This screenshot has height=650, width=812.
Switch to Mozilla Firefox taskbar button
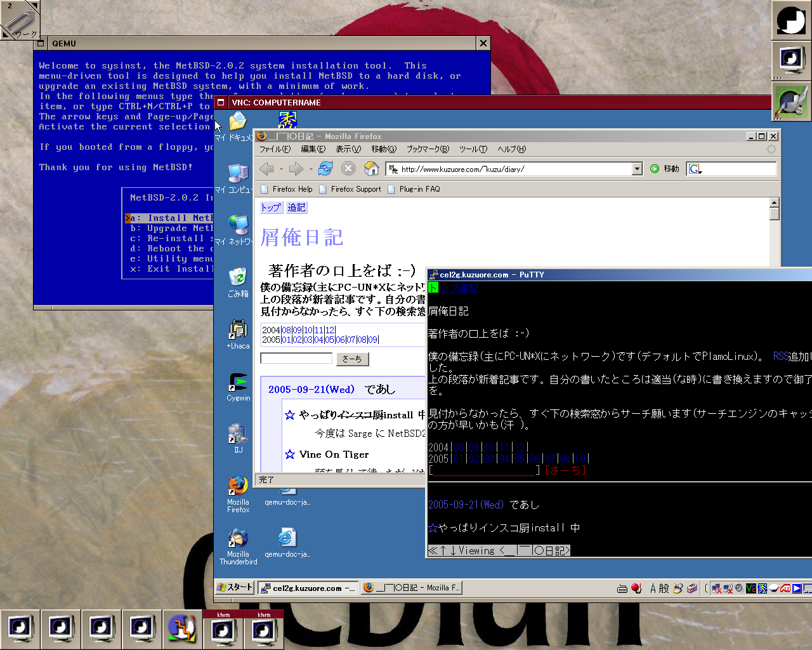point(412,588)
